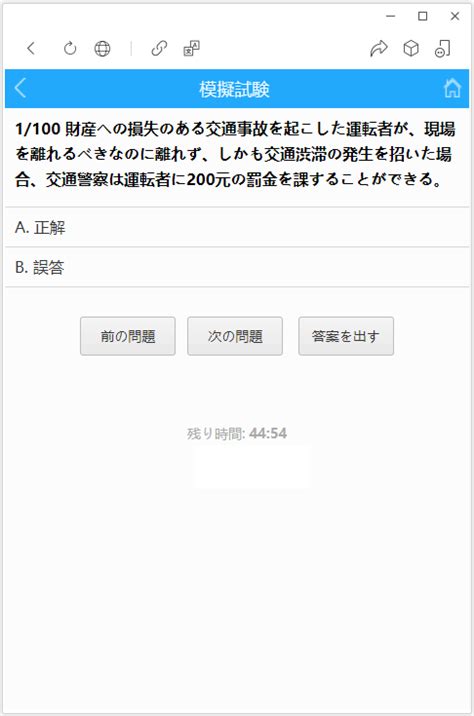
Task: Submit with 答案を出す button
Action: pos(346,336)
